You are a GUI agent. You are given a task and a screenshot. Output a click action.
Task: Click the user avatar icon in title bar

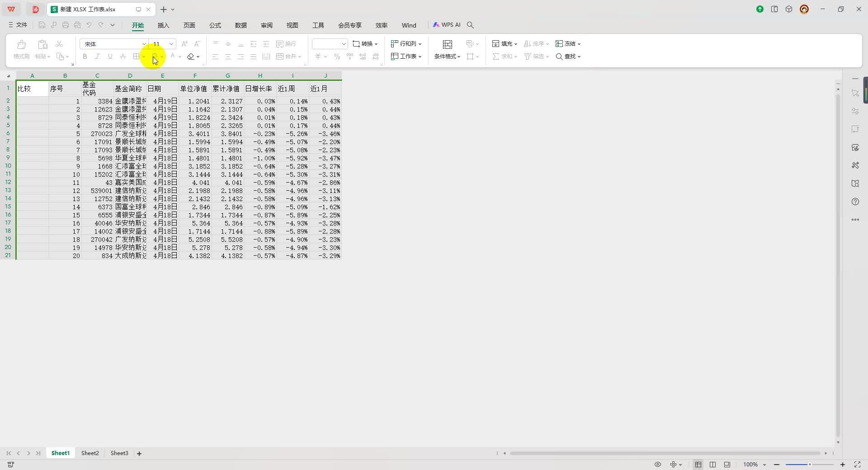[804, 9]
